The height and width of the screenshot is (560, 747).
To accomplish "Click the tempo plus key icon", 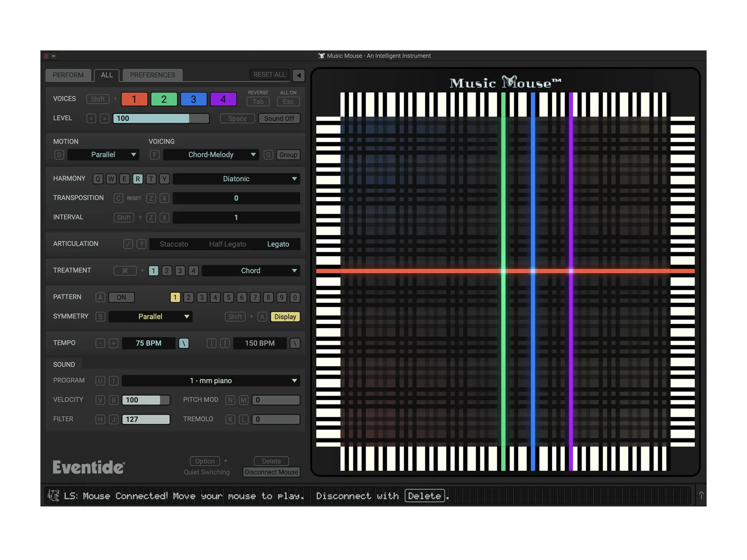I will click(113, 343).
